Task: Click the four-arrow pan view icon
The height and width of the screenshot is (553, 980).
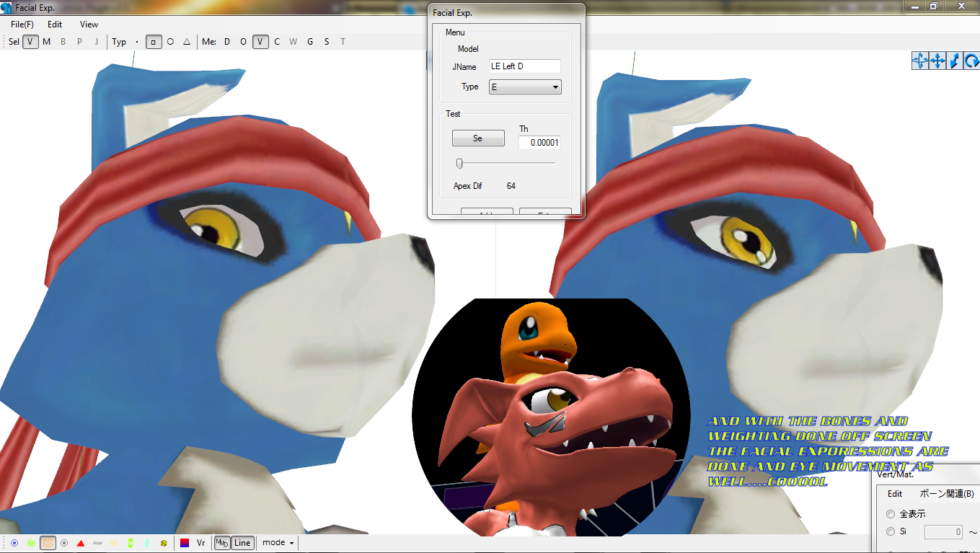Action: [x=937, y=61]
